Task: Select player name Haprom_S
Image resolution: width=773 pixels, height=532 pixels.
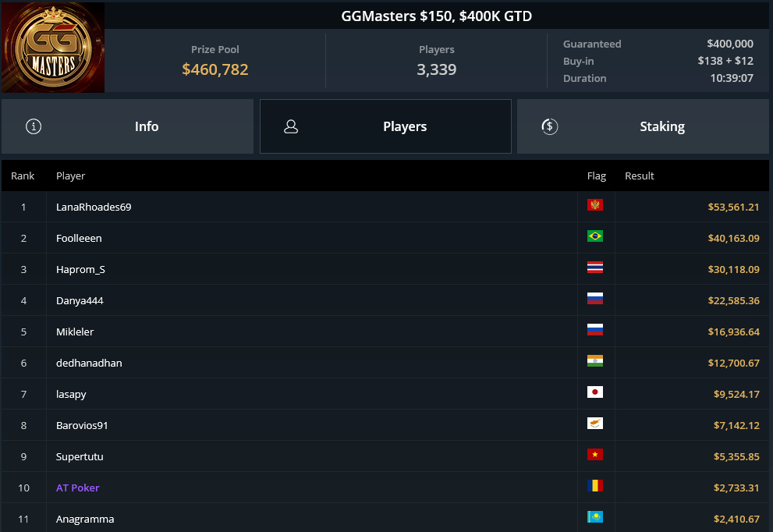Action: [x=80, y=270]
